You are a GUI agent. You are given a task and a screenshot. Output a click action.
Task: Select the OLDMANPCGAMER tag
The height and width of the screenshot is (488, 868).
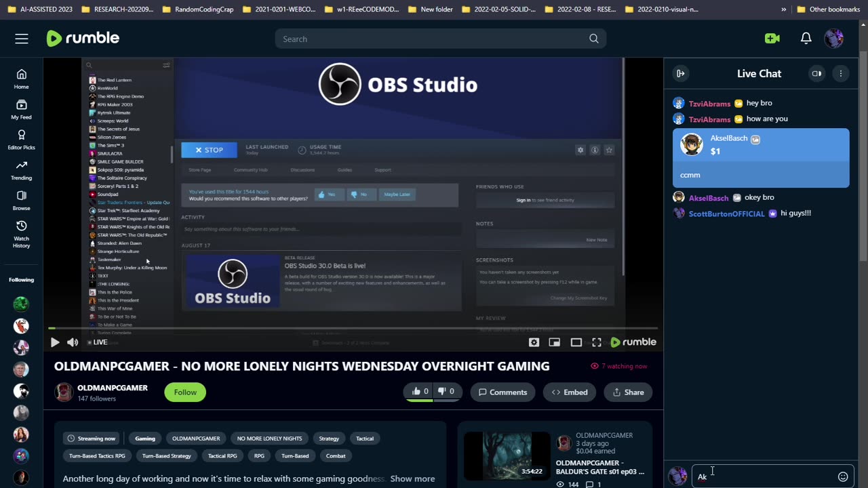tap(196, 439)
